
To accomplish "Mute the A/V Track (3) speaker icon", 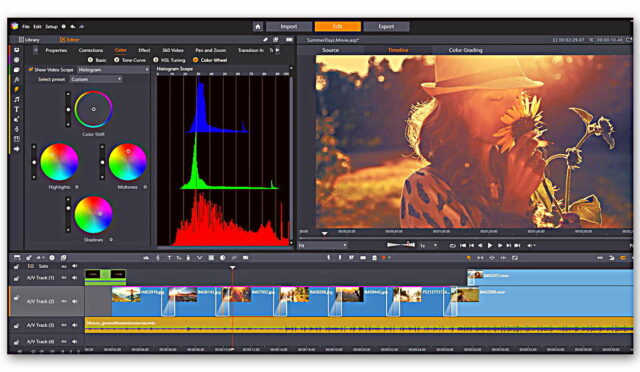I will [75, 325].
